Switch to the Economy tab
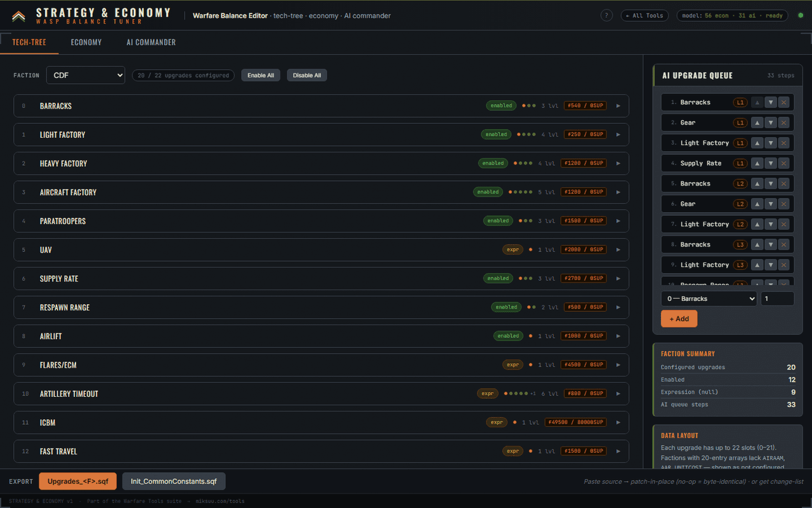812x508 pixels. pos(86,42)
